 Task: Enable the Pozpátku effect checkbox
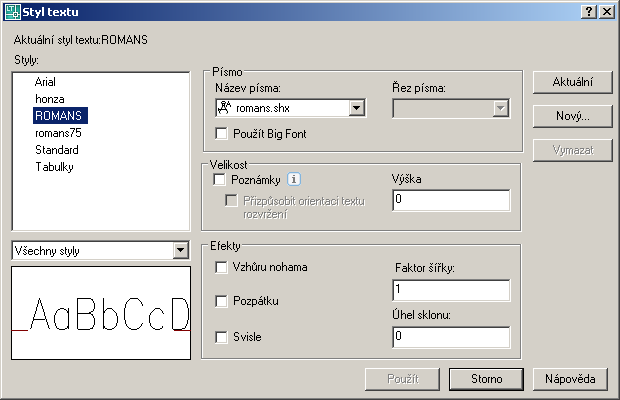click(222, 301)
